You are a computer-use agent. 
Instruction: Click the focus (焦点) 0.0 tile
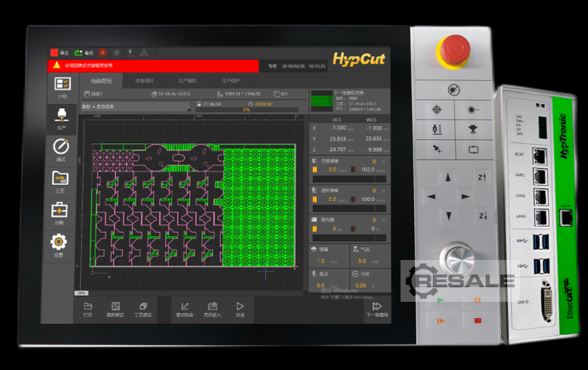click(329, 280)
